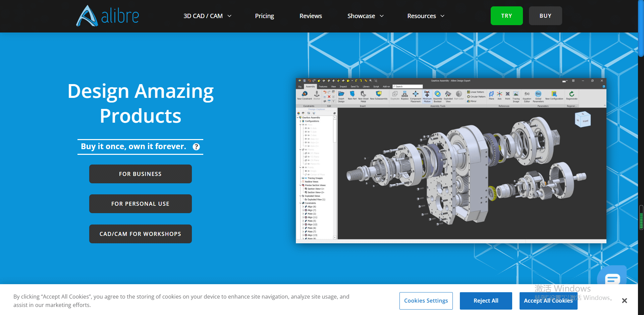Click the Regenerate icon in the ribbon
The width and height of the screenshot is (644, 315).
pyautogui.click(x=572, y=94)
